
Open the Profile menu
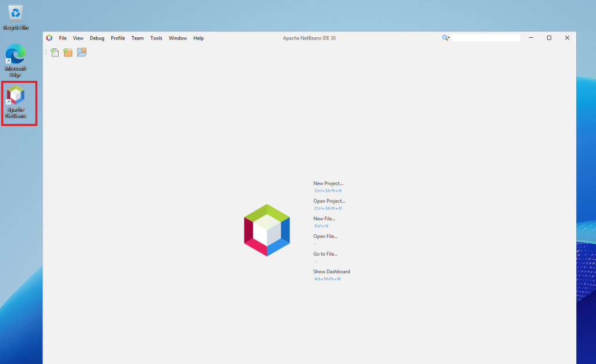118,38
